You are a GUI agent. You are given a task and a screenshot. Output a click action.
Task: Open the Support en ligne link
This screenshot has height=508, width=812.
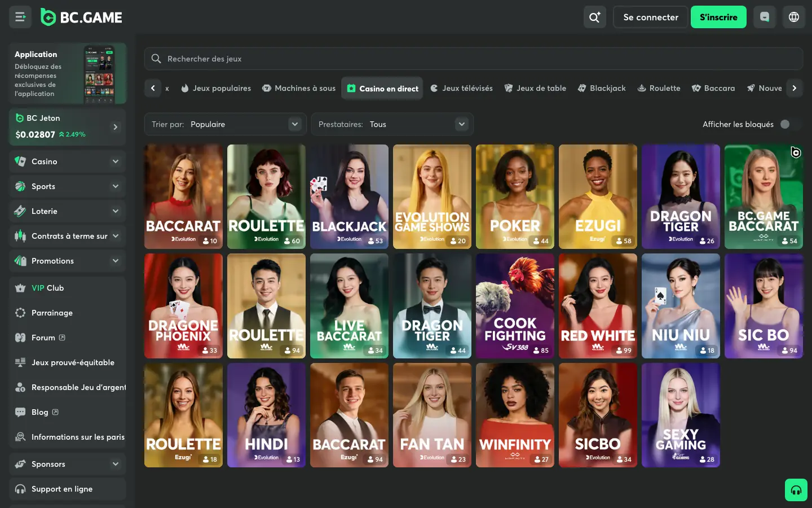tap(68, 489)
